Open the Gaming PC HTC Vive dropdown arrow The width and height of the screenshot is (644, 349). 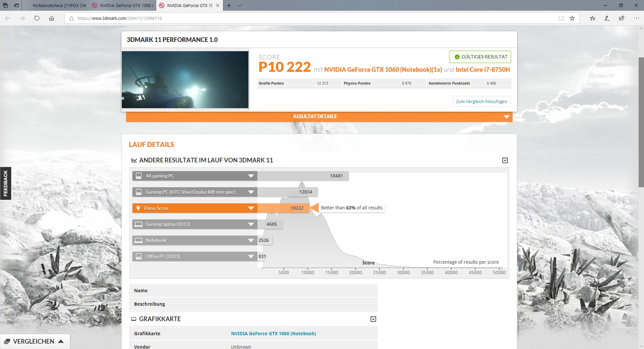click(251, 192)
